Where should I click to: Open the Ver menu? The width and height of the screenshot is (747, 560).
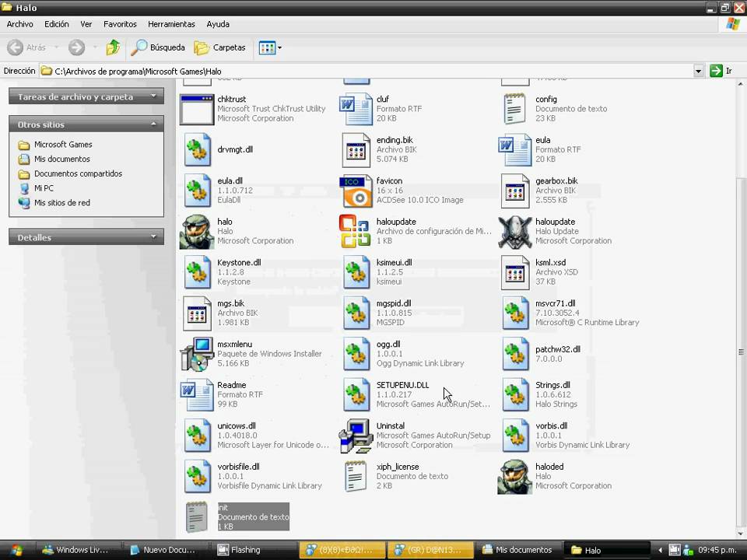86,24
